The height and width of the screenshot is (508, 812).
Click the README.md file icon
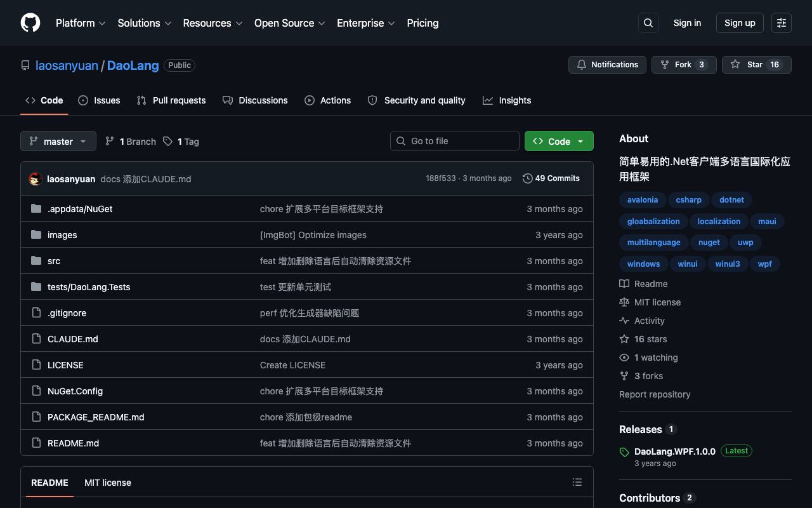point(36,443)
